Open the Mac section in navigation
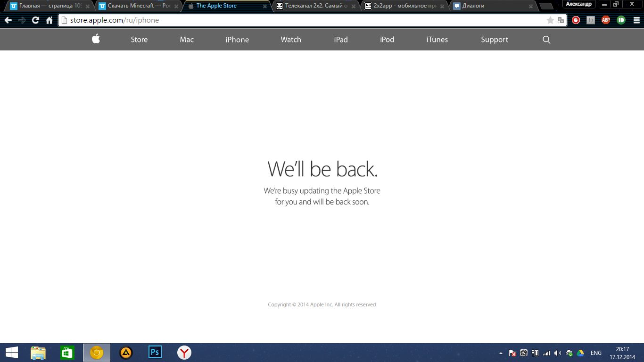The image size is (644, 362). [x=187, y=40]
